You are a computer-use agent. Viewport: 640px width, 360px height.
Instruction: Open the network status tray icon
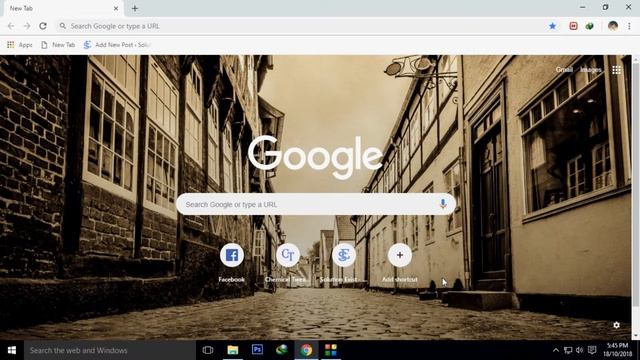click(x=568, y=350)
